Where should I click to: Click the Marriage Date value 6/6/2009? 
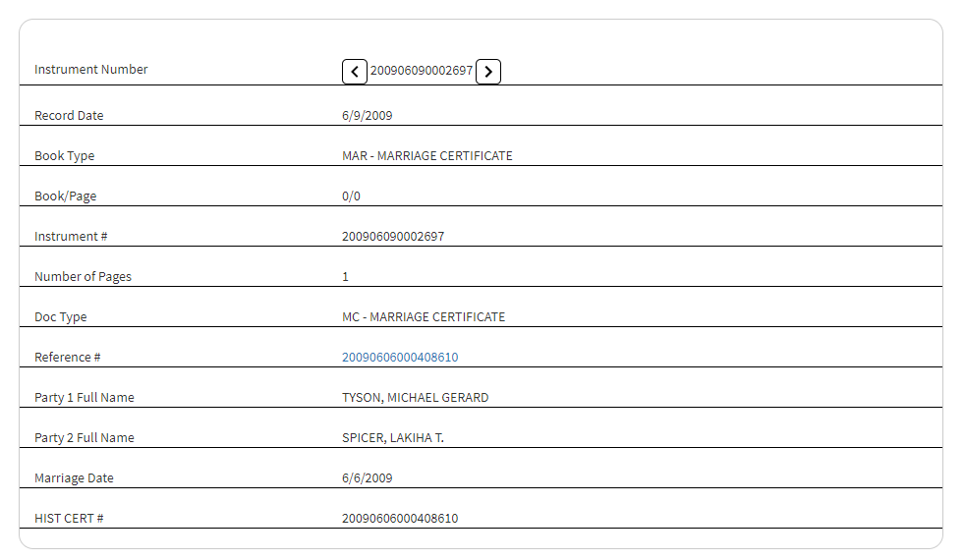(367, 478)
